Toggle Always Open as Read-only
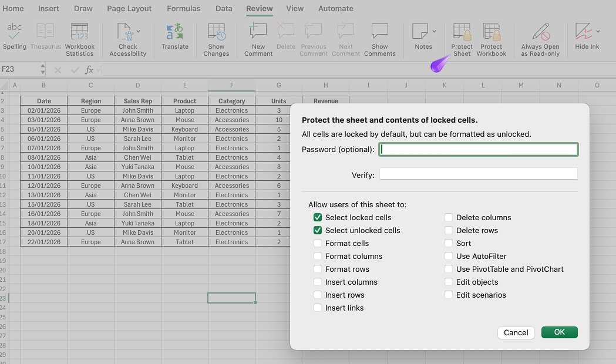The width and height of the screenshot is (616, 364). 540,32
